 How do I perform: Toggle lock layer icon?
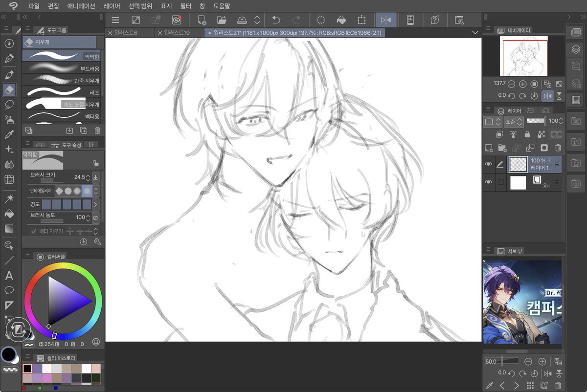pyautogui.click(x=527, y=134)
